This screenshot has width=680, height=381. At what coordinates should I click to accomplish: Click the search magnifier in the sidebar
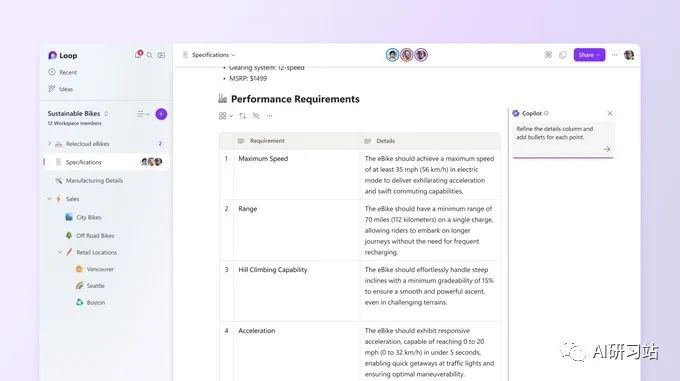[x=150, y=55]
